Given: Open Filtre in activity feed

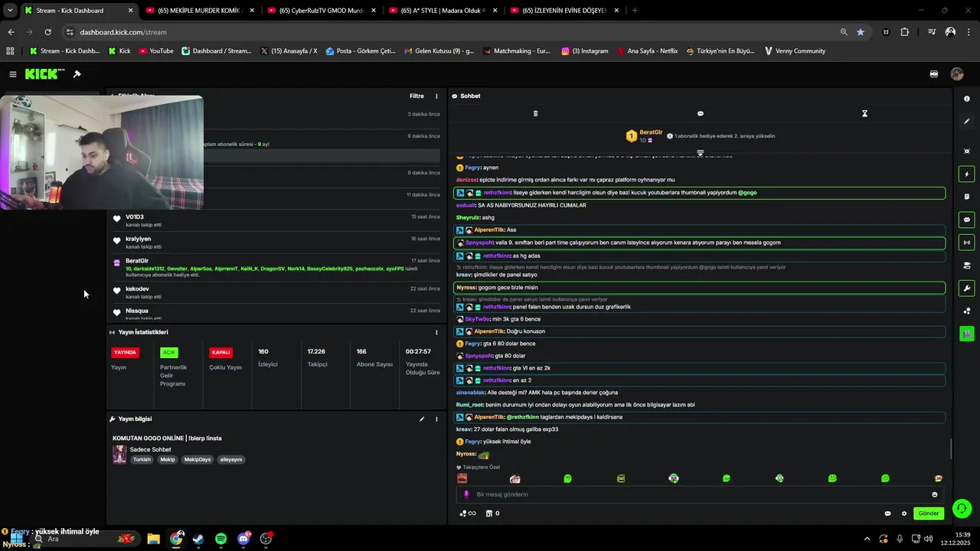Looking at the screenshot, I should pos(416,96).
